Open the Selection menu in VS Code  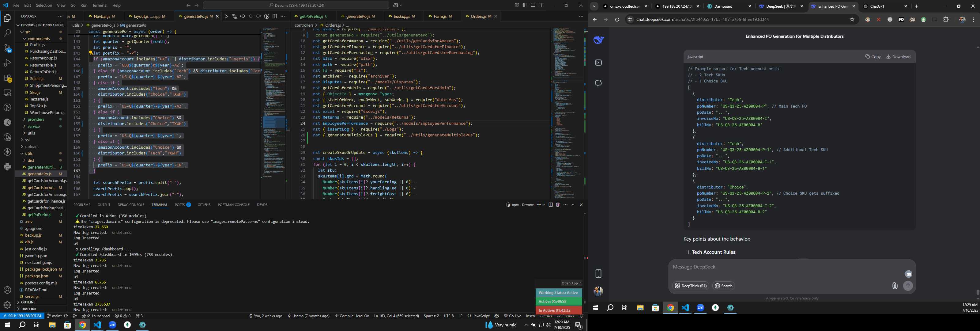[x=44, y=5]
